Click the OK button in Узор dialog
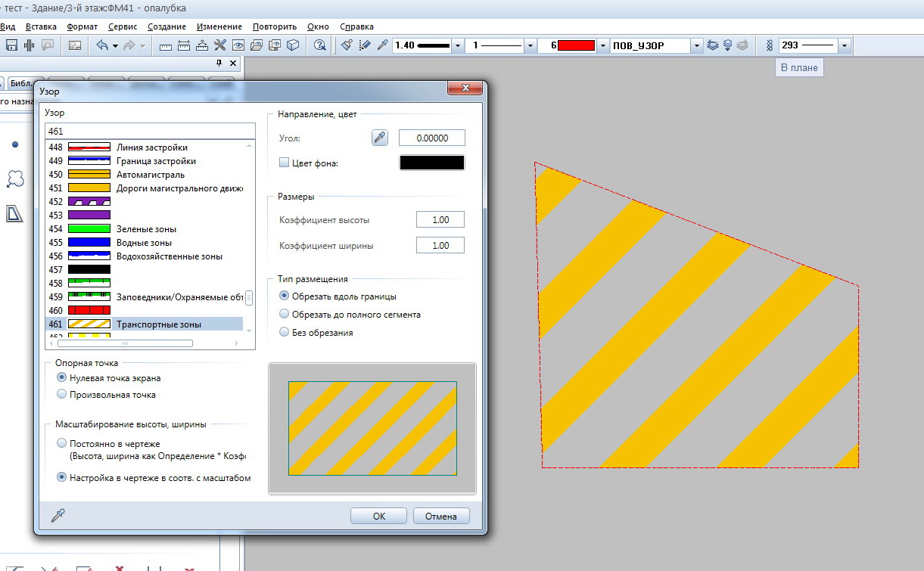The image size is (924, 571). [x=379, y=516]
